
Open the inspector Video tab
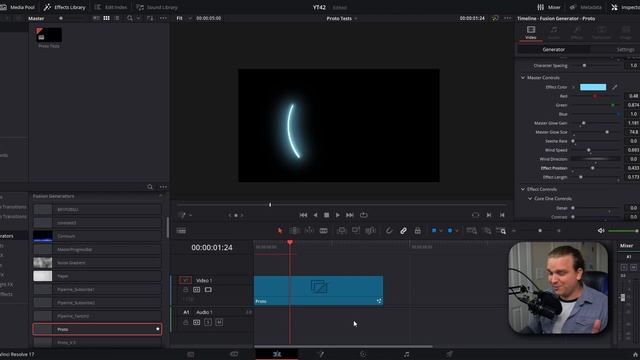coord(531,32)
